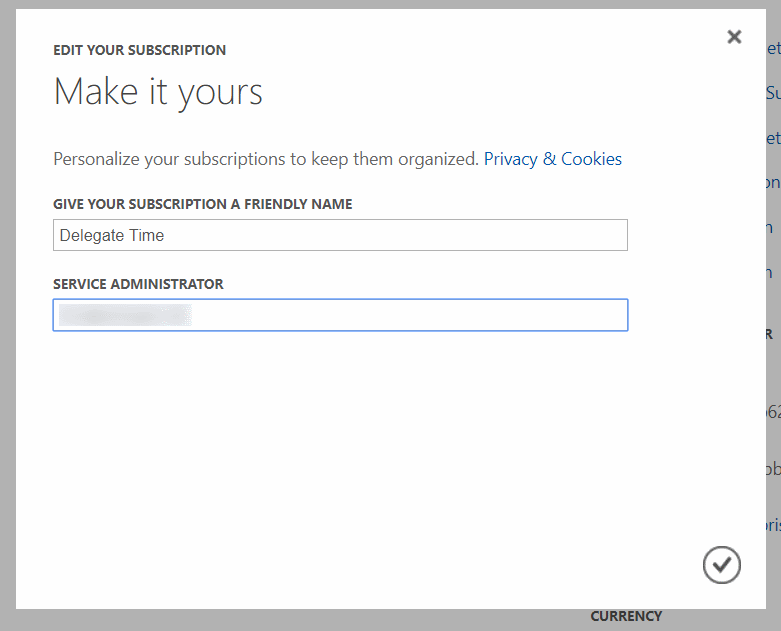Close the Edit Your Subscription dialog
Viewport: 781px width, 631px height.
pyautogui.click(x=734, y=37)
